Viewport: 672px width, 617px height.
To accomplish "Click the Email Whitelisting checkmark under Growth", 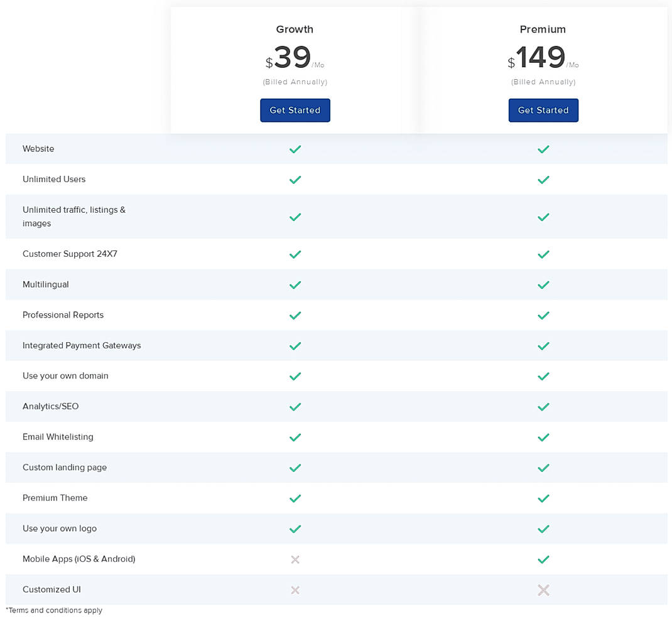I will point(295,437).
